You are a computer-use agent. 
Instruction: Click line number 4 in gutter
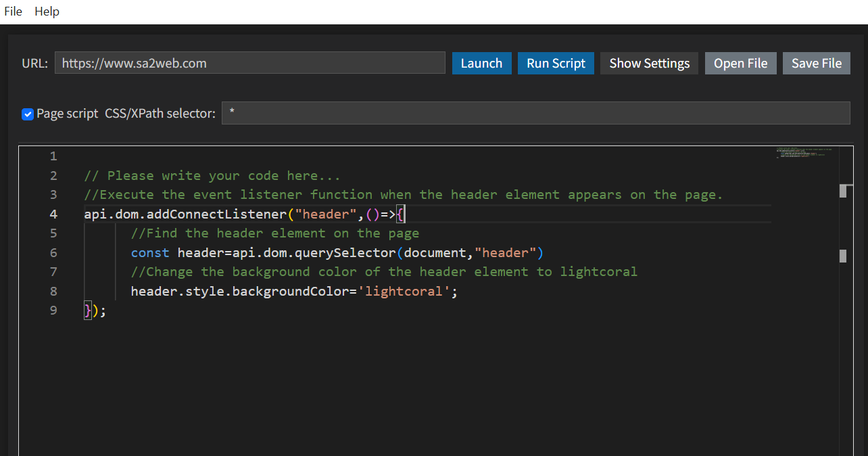click(53, 214)
